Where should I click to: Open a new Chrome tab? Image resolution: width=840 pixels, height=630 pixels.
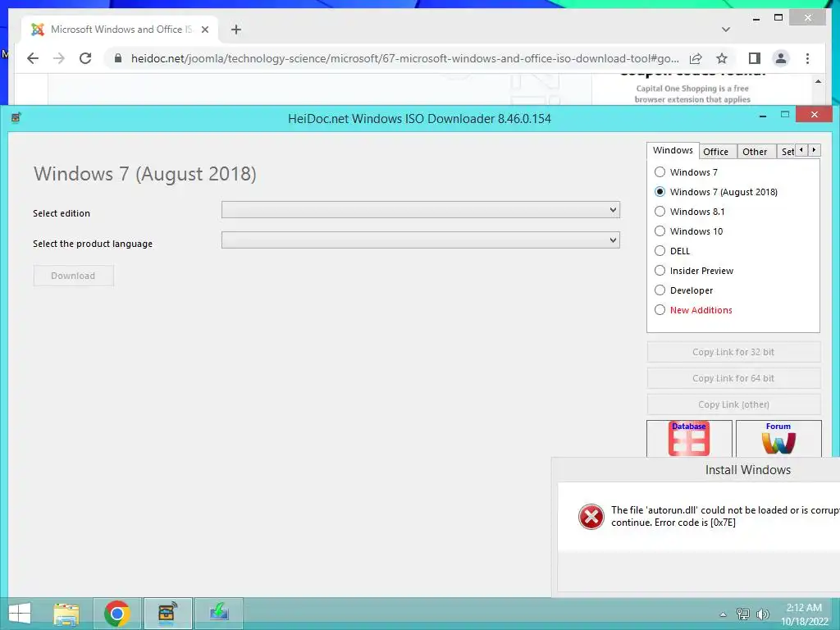click(x=235, y=30)
